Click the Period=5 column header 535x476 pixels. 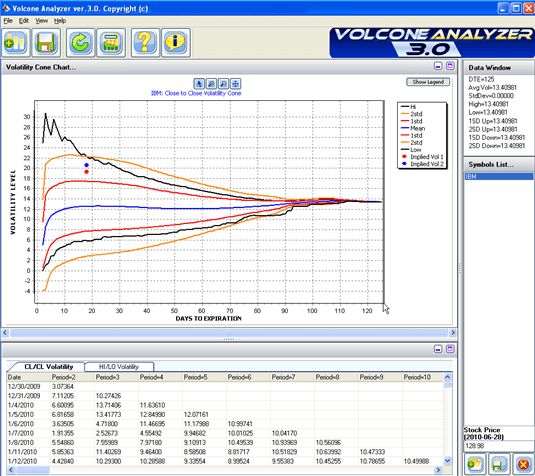coord(204,377)
